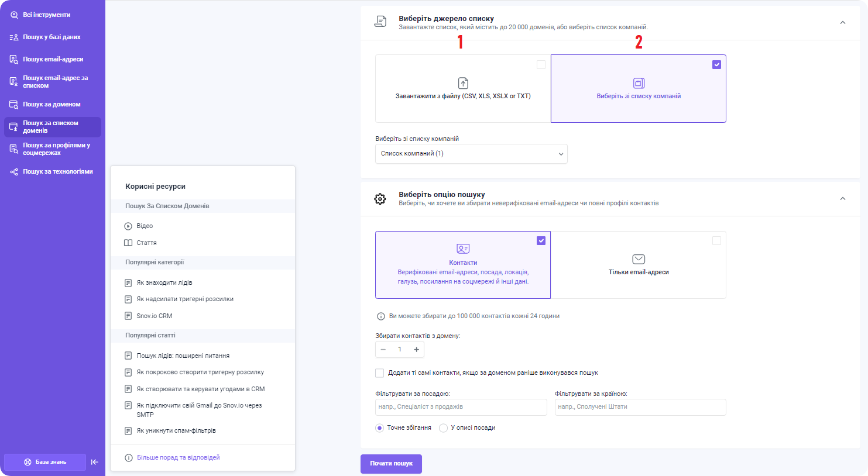868x476 pixels.
Task: Click the 'Пошук за технологіями' sidebar icon
Action: [x=14, y=171]
